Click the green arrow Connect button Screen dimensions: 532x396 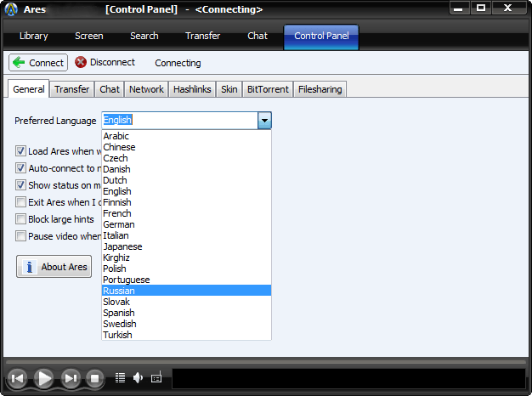(x=38, y=63)
